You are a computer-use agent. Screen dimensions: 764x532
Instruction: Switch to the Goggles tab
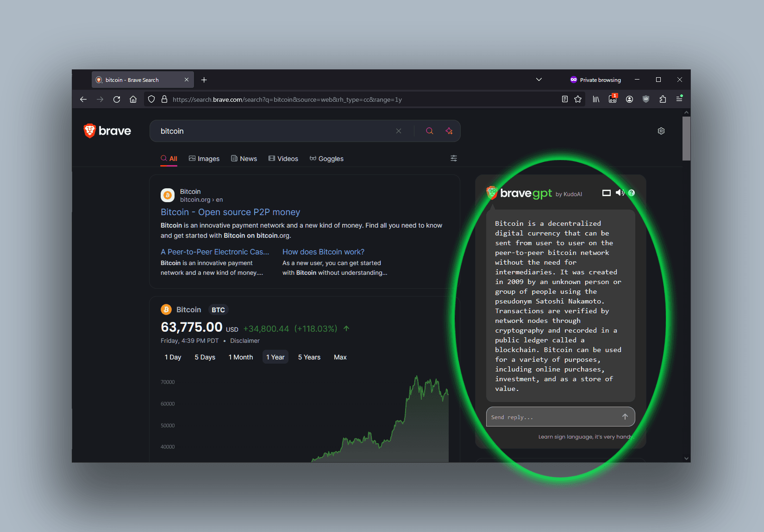tap(326, 159)
